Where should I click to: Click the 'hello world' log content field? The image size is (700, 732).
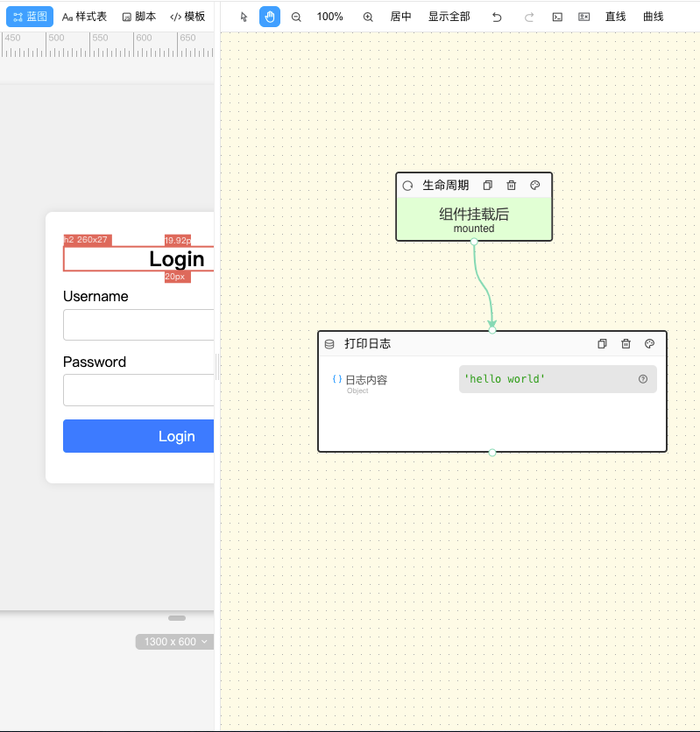[543, 379]
